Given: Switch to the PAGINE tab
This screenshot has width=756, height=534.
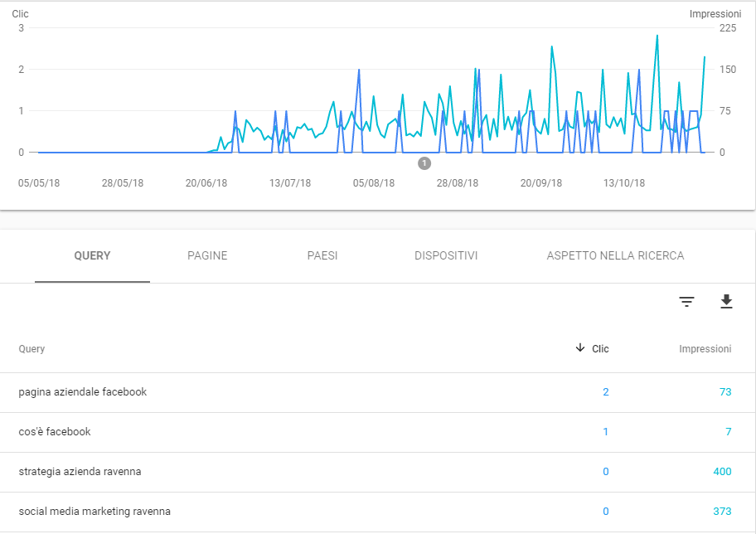Looking at the screenshot, I should pos(207,256).
